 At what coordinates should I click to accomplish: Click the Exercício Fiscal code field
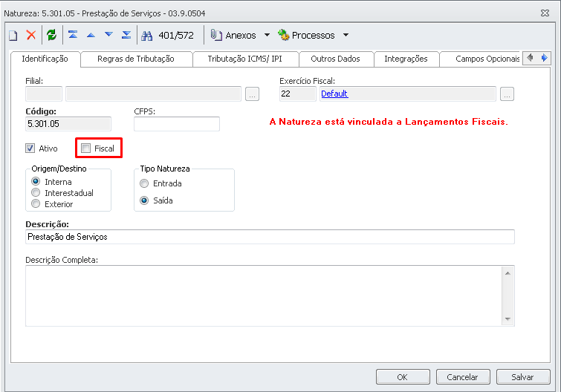click(x=297, y=94)
